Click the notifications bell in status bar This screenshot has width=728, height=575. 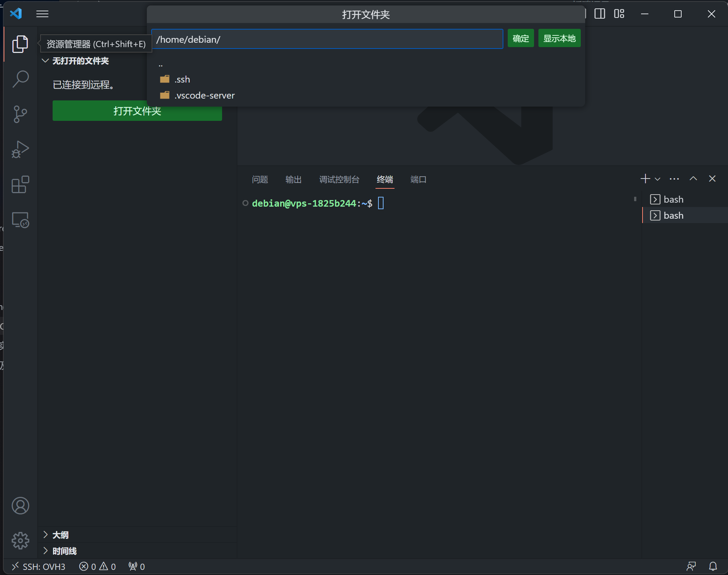[x=713, y=566]
